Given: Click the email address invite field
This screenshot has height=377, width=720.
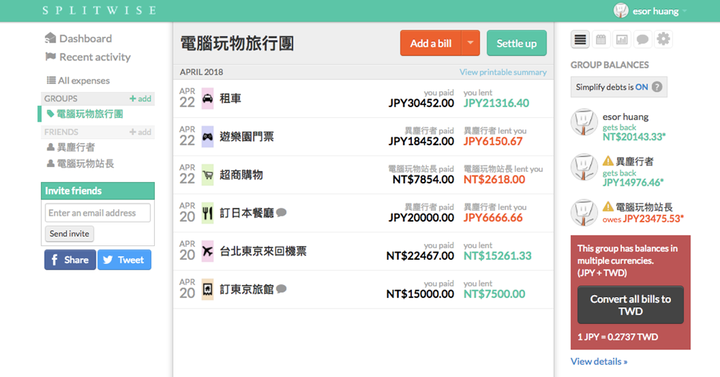Looking at the screenshot, I should click(x=97, y=213).
